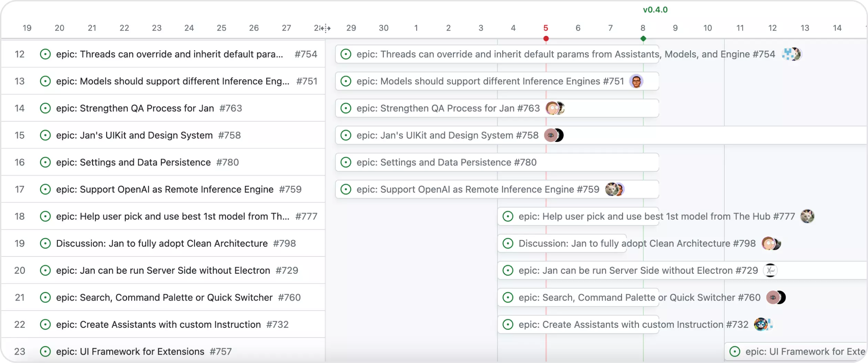Click the red today marker under date 5

click(x=546, y=39)
